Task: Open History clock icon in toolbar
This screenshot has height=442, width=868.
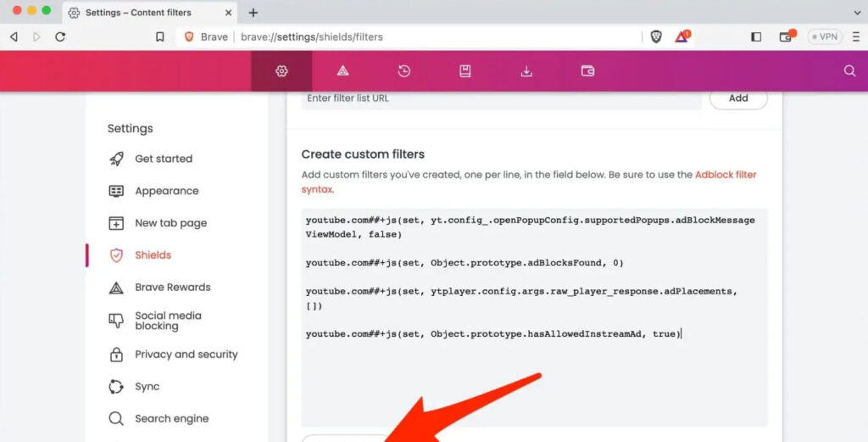Action: 404,71
